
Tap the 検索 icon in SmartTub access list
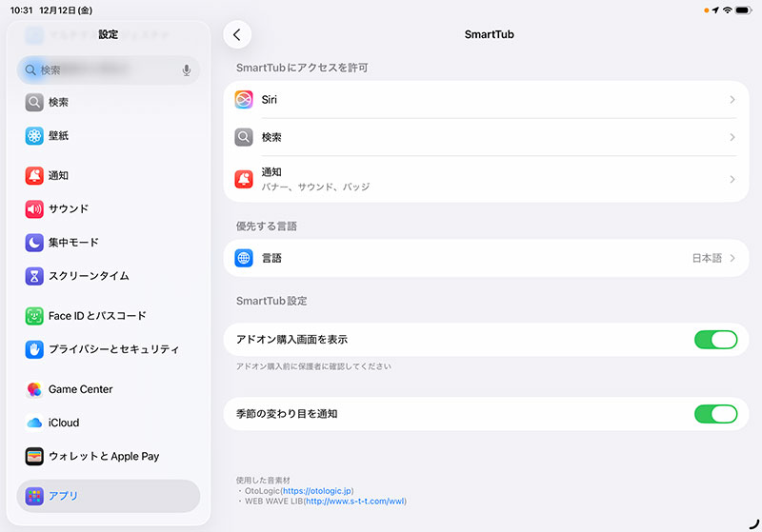(x=244, y=137)
